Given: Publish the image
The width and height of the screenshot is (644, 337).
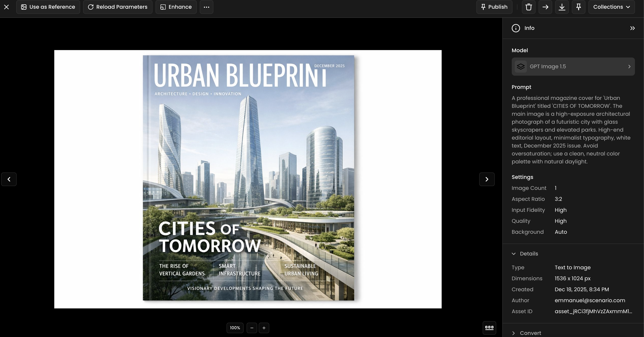Looking at the screenshot, I should click(494, 7).
